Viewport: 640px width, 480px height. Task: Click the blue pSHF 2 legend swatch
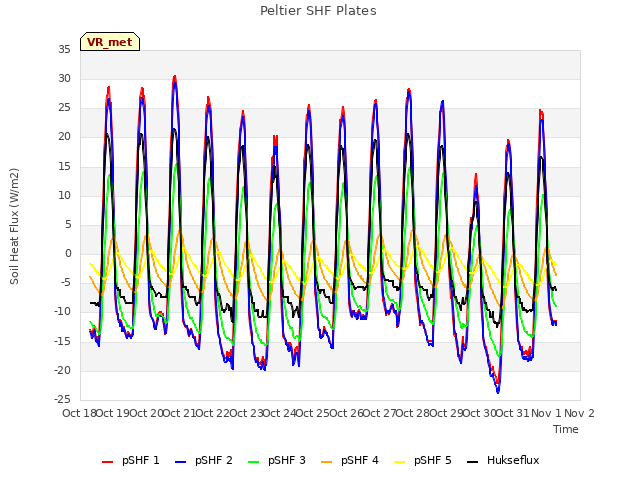180,462
